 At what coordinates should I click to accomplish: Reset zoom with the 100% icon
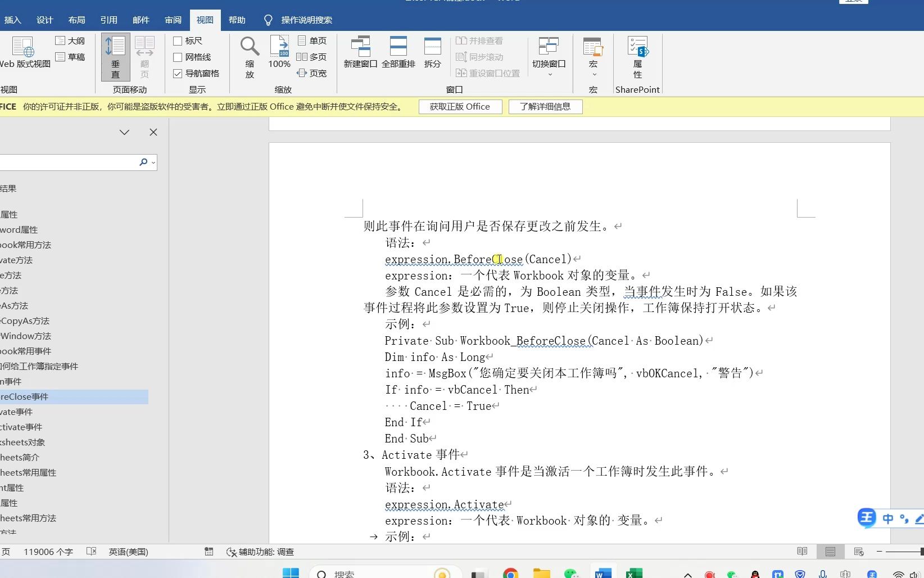point(279,53)
